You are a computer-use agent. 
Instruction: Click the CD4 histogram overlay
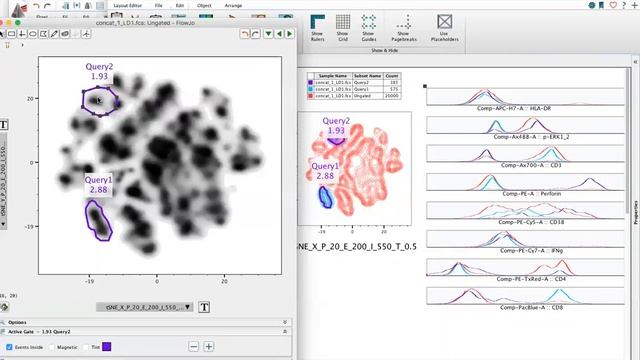(525, 267)
